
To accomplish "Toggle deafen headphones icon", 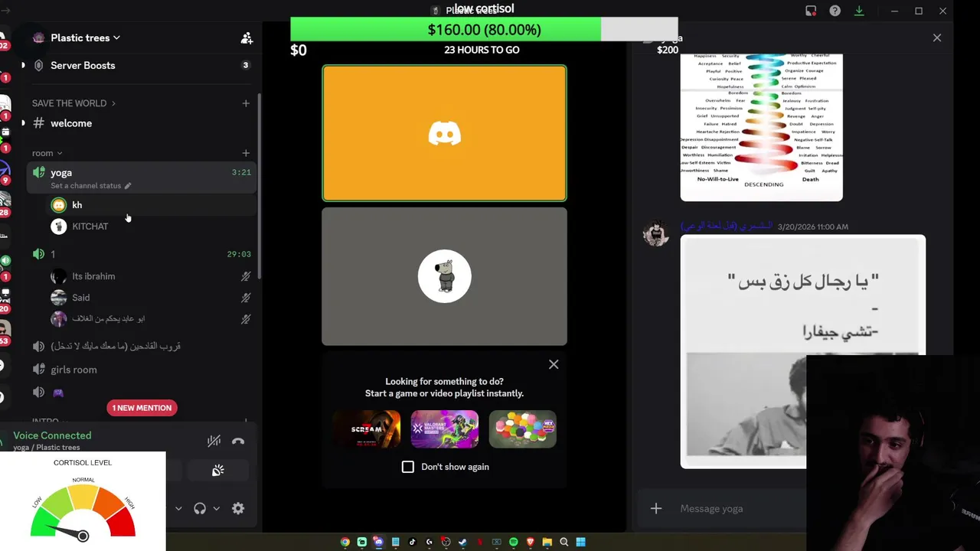I will pyautogui.click(x=200, y=508).
